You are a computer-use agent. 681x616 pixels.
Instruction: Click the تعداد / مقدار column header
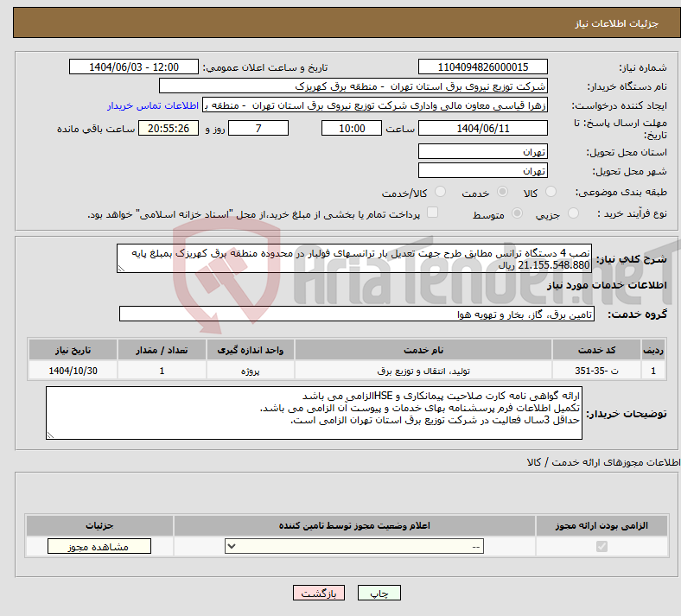(x=162, y=350)
